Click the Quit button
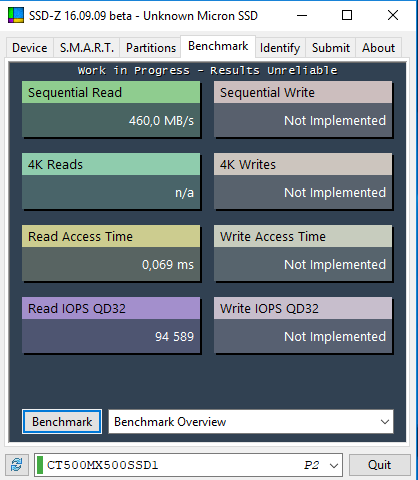 click(x=379, y=465)
